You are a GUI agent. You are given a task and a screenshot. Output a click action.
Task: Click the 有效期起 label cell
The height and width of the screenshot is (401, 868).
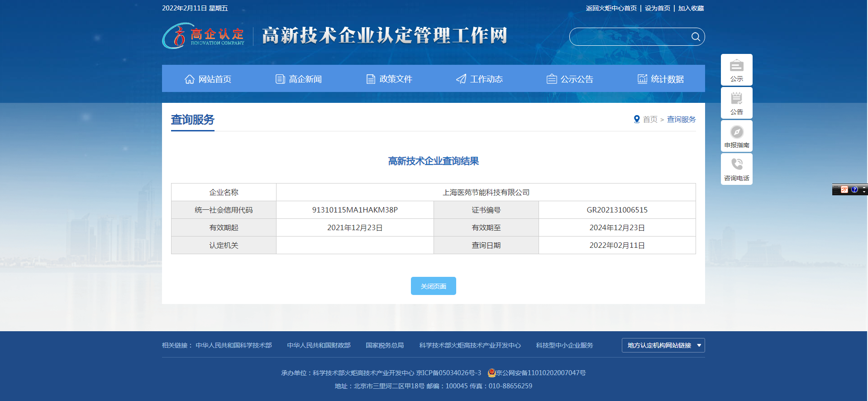pos(224,227)
